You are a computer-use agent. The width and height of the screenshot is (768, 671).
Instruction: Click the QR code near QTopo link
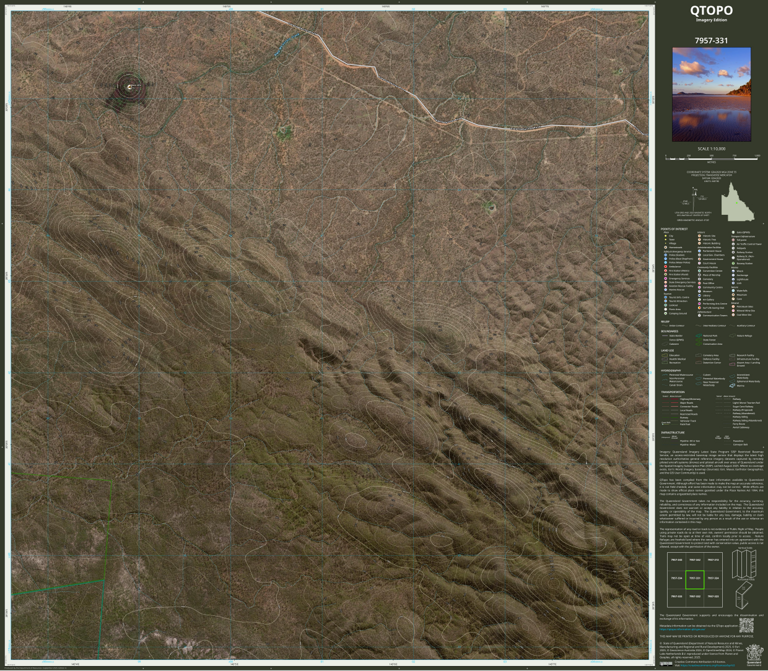tap(746, 625)
